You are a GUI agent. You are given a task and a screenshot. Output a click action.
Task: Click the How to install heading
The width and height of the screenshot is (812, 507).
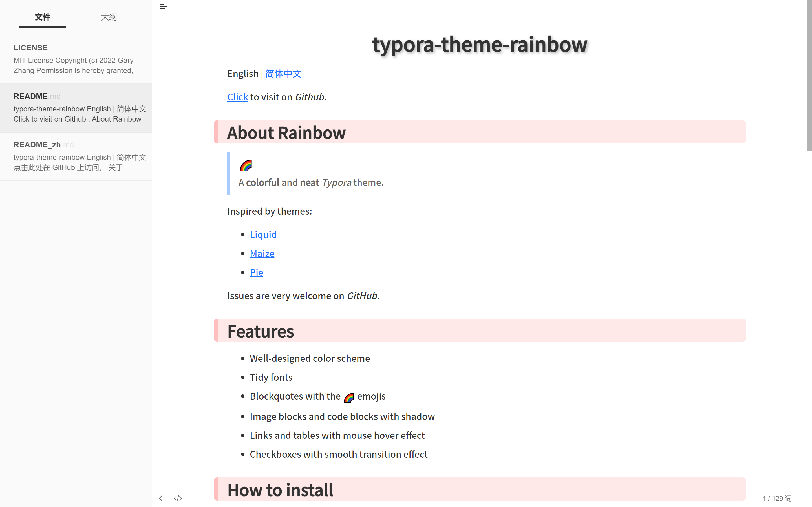[x=280, y=490]
